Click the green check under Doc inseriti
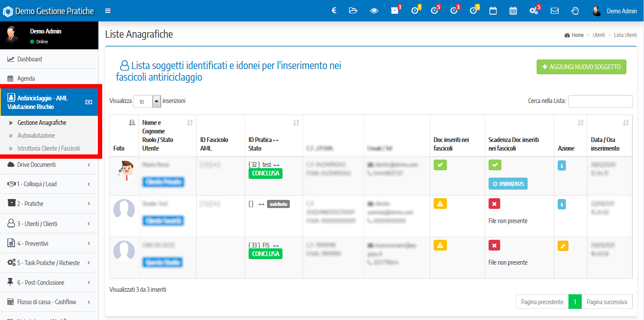This screenshot has width=644, height=320. (x=440, y=165)
